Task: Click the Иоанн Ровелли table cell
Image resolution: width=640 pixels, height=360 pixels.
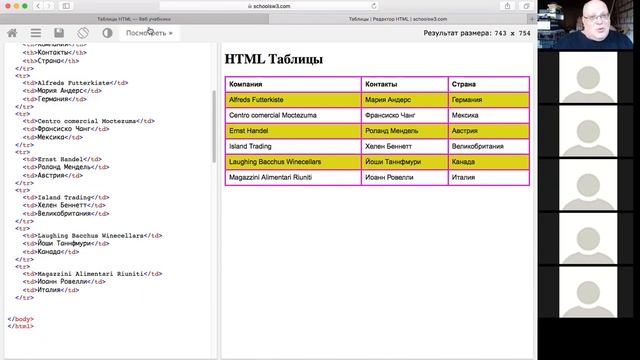Action: click(404, 177)
